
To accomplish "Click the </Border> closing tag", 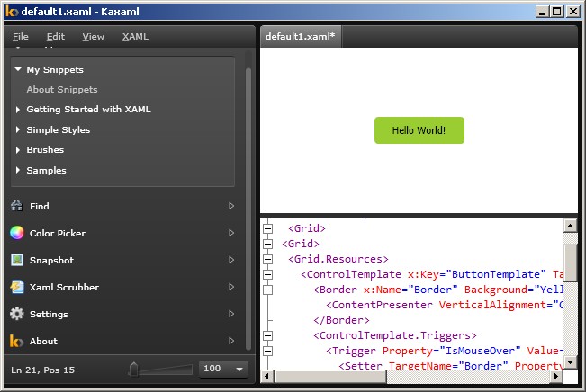I will 341,320.
